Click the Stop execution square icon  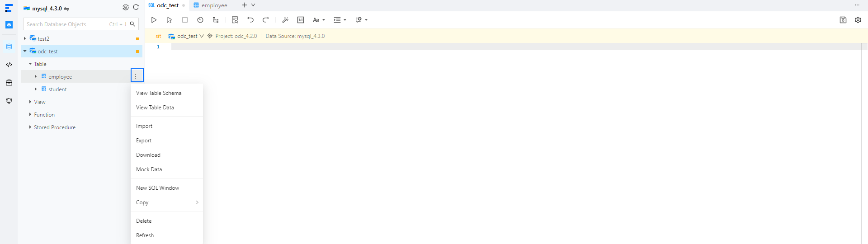click(x=185, y=20)
